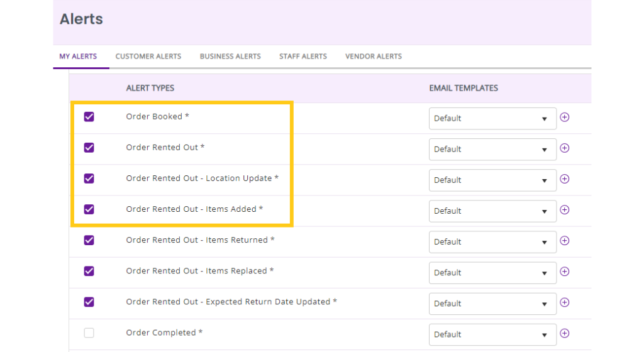Viewport: 644px width, 352px height.
Task: Open template dropdown for Order Completed
Action: click(492, 334)
